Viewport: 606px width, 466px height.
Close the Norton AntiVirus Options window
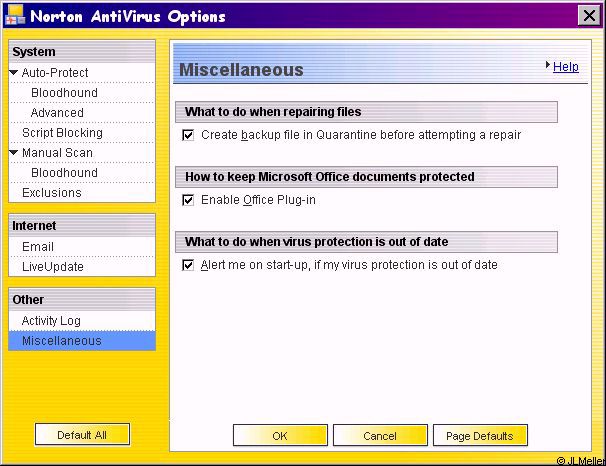pyautogui.click(x=589, y=16)
